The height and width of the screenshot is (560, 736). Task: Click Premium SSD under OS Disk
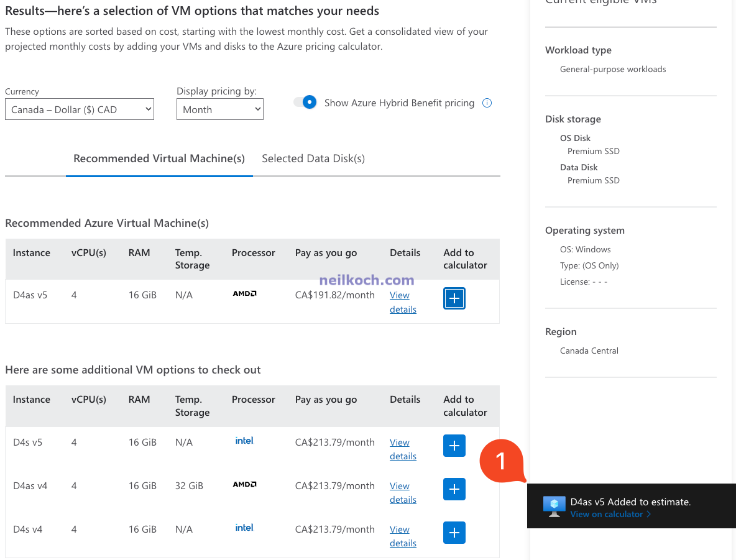pyautogui.click(x=593, y=151)
